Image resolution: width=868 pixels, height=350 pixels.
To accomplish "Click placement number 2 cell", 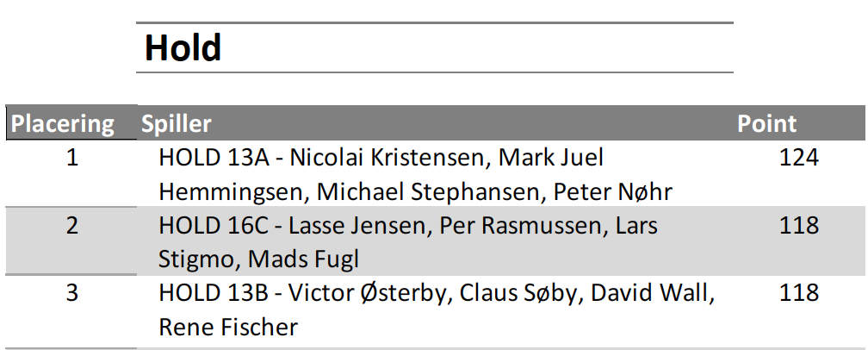I will coord(72,225).
